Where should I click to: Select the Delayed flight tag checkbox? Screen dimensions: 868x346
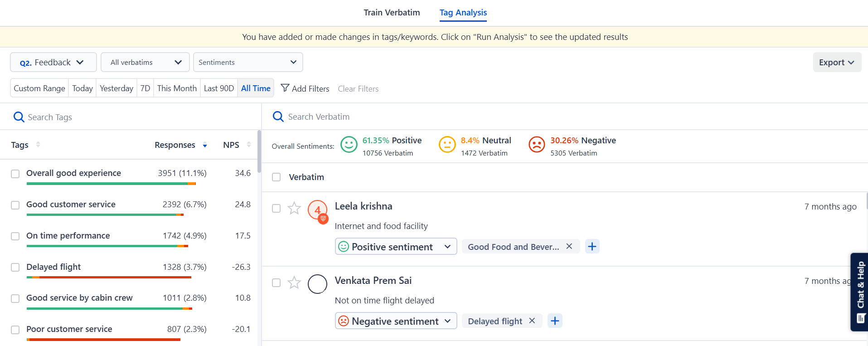click(x=15, y=268)
